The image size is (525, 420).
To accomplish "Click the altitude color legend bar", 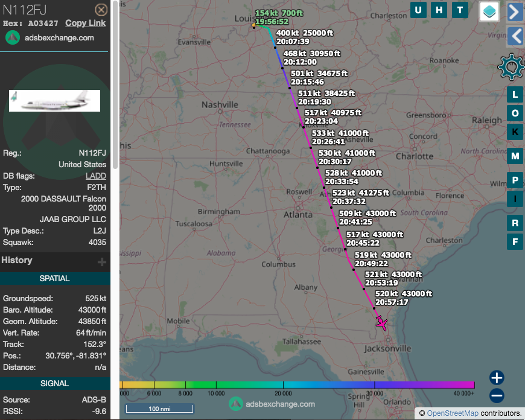I will click(297, 385).
